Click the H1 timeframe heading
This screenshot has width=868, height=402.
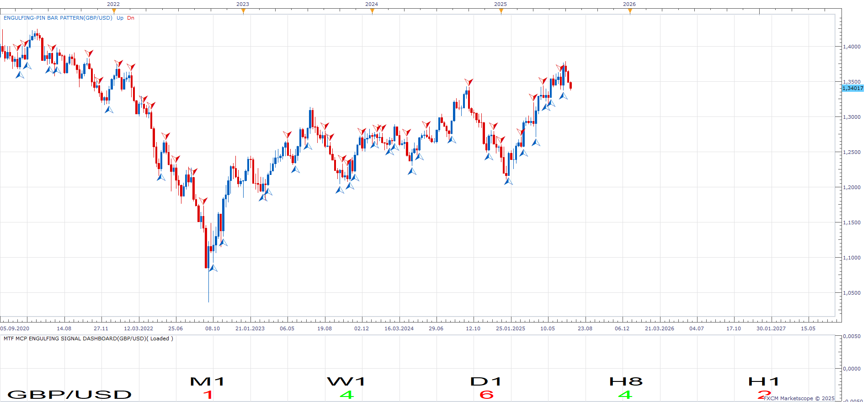point(763,381)
